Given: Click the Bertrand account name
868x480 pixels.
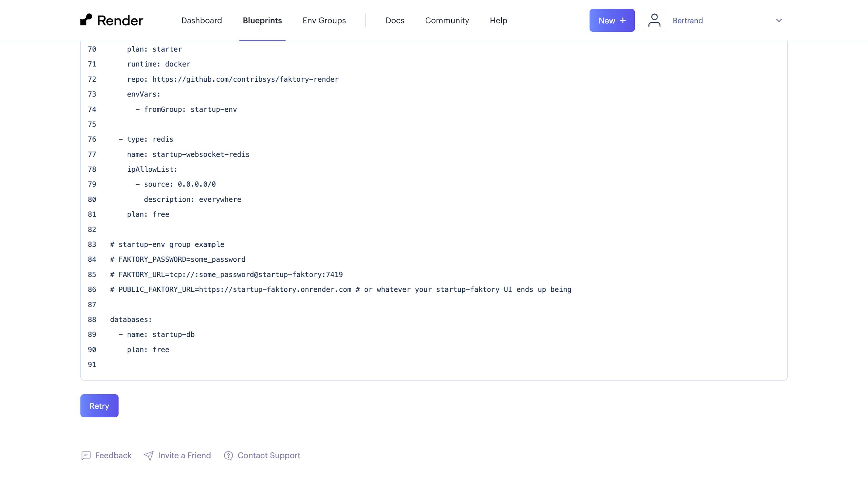Looking at the screenshot, I should click(688, 20).
